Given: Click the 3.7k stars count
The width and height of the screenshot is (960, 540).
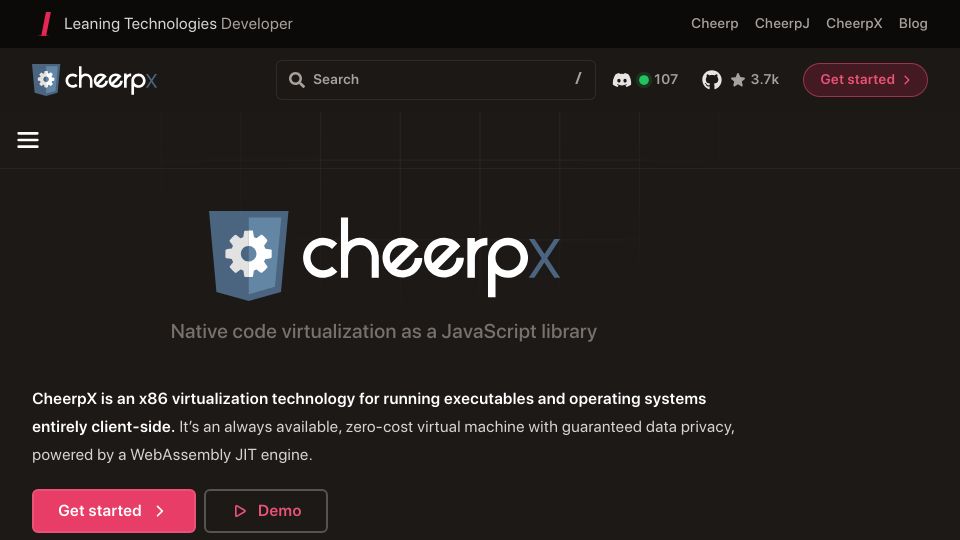Looking at the screenshot, I should [765, 80].
